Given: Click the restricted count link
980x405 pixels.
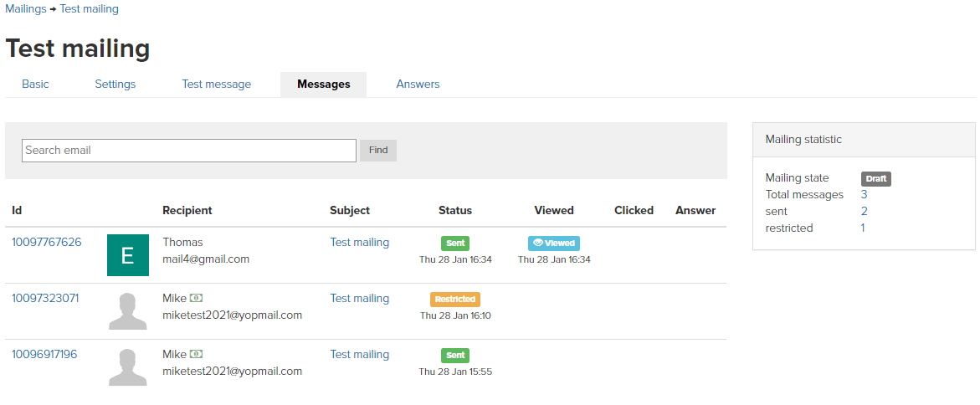Looking at the screenshot, I should pyautogui.click(x=863, y=228).
